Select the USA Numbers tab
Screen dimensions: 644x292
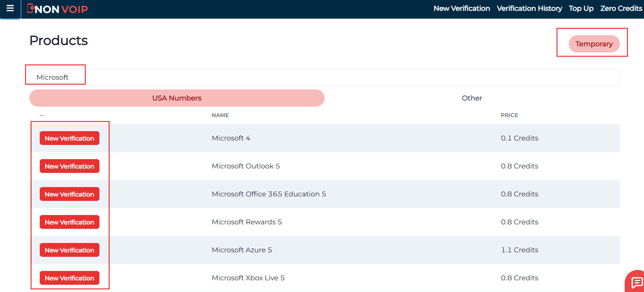pos(177,98)
